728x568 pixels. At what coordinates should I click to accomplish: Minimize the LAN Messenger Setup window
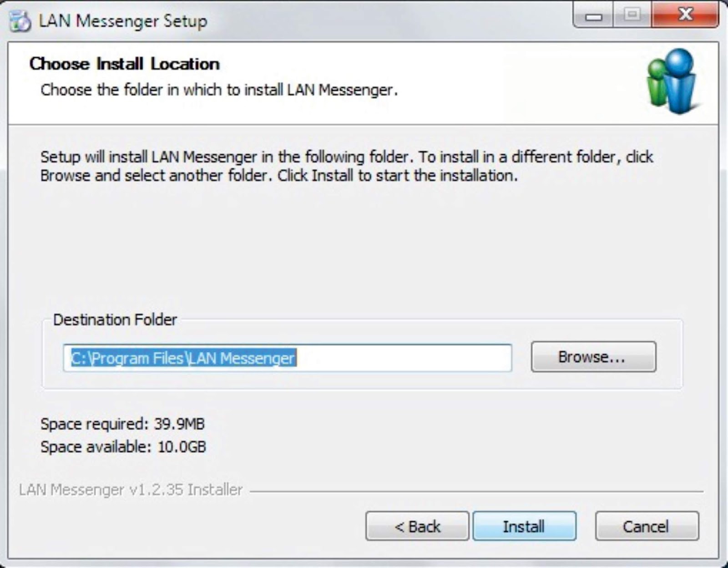[x=594, y=15]
